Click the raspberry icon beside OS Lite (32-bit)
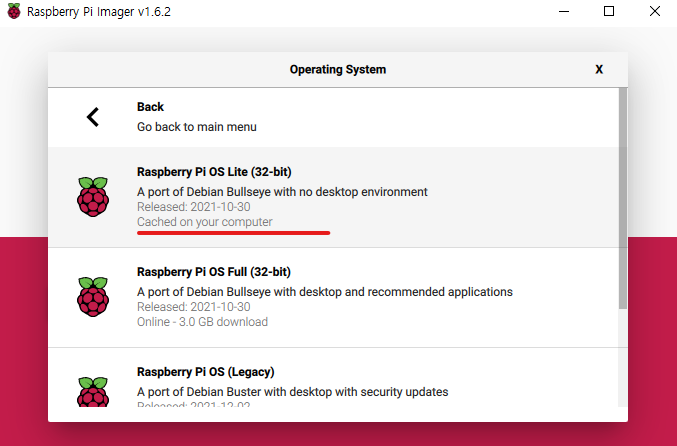The image size is (677, 446). click(x=93, y=197)
